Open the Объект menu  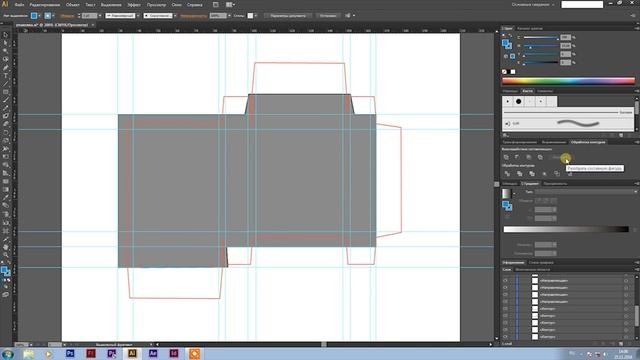(x=73, y=5)
